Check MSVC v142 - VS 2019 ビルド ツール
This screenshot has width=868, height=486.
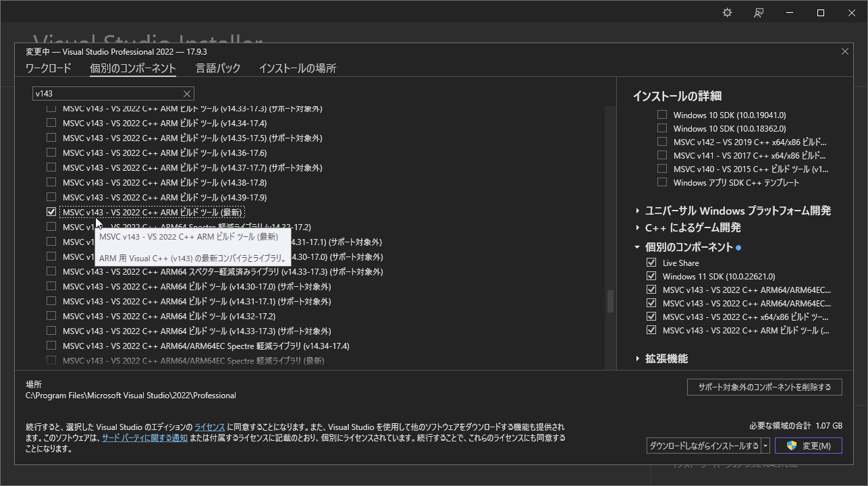(x=662, y=141)
